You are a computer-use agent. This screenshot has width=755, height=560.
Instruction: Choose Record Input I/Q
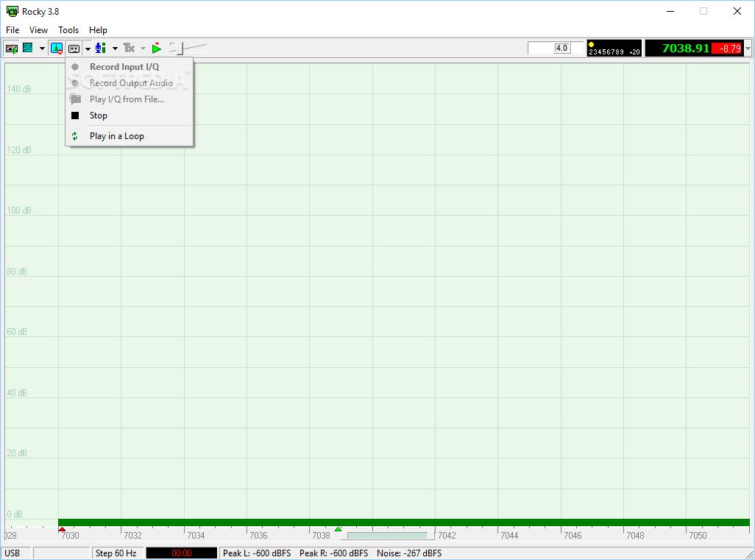pyautogui.click(x=130, y=67)
